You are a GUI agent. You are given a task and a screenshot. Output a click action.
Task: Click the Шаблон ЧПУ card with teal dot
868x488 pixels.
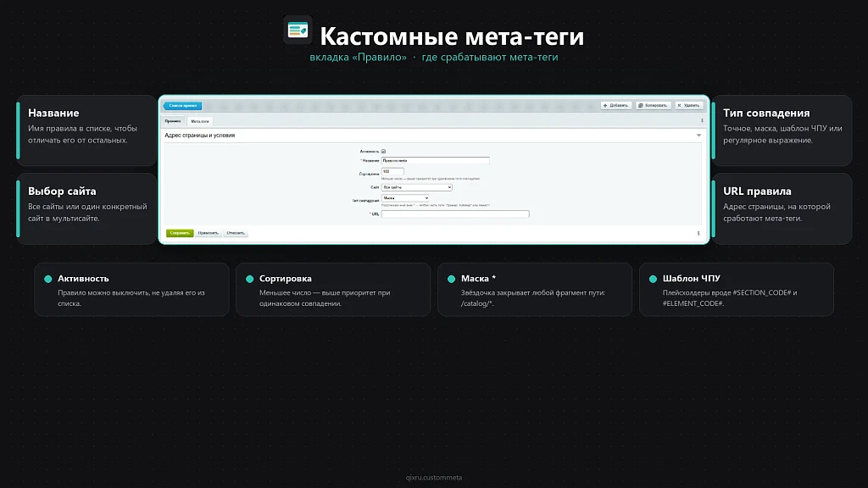737,290
